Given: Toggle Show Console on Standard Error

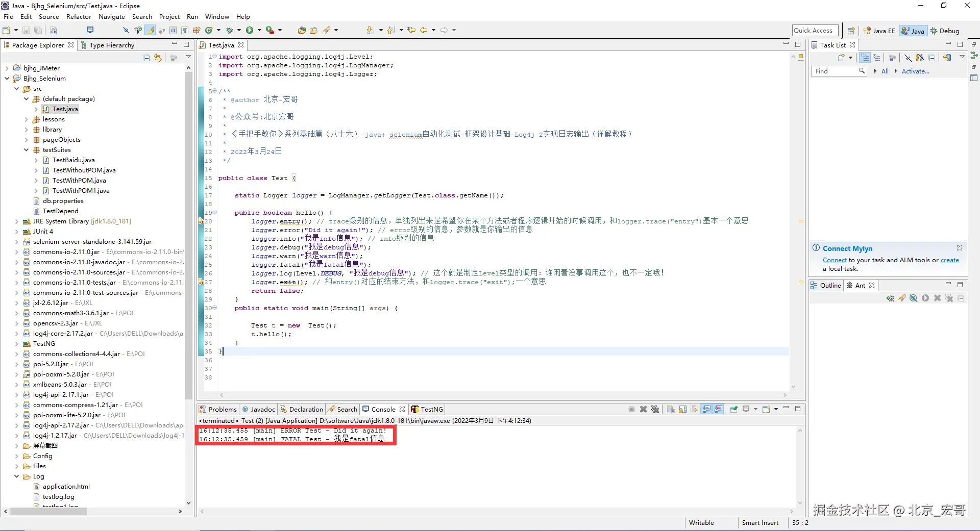Looking at the screenshot, I should pyautogui.click(x=719, y=409).
